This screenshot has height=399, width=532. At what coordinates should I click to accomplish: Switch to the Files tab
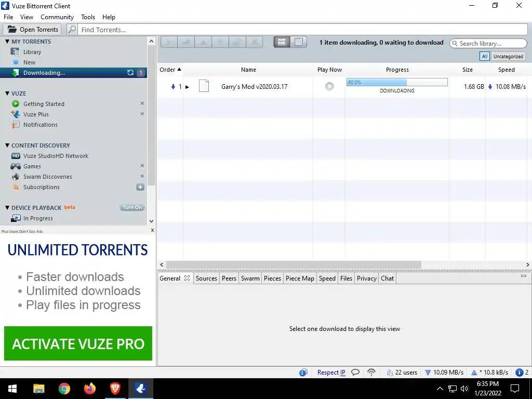click(346, 278)
